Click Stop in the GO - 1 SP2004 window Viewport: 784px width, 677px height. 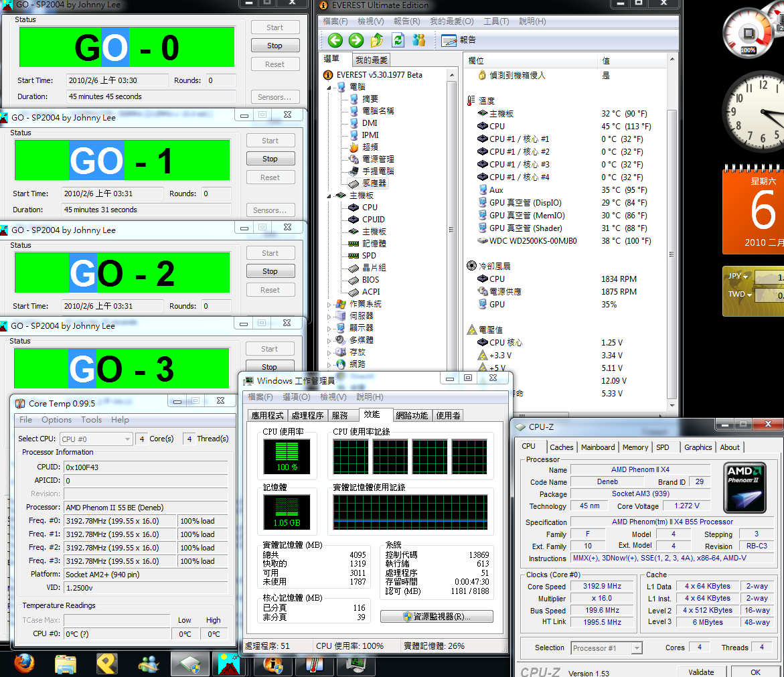pos(270,159)
